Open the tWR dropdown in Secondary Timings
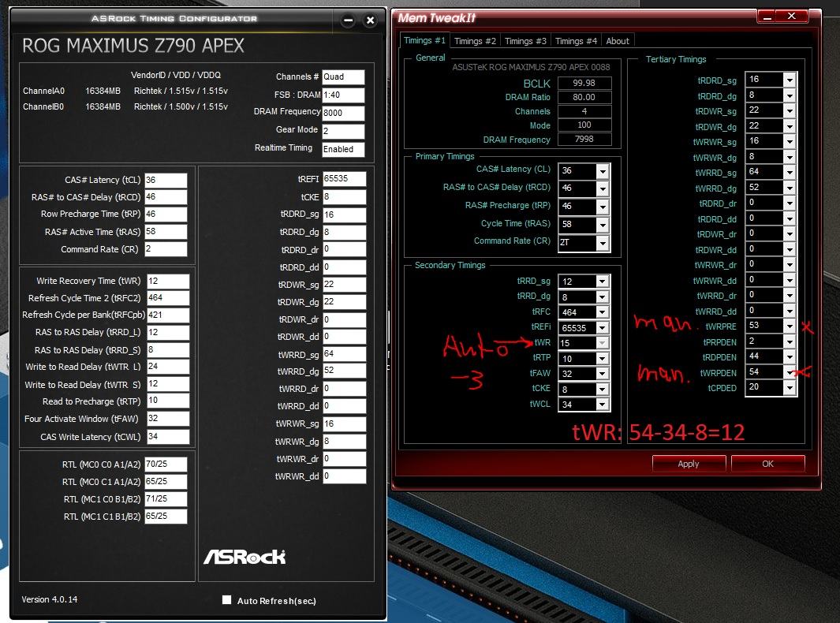Viewport: 840px width, 623px height. pyautogui.click(x=602, y=343)
